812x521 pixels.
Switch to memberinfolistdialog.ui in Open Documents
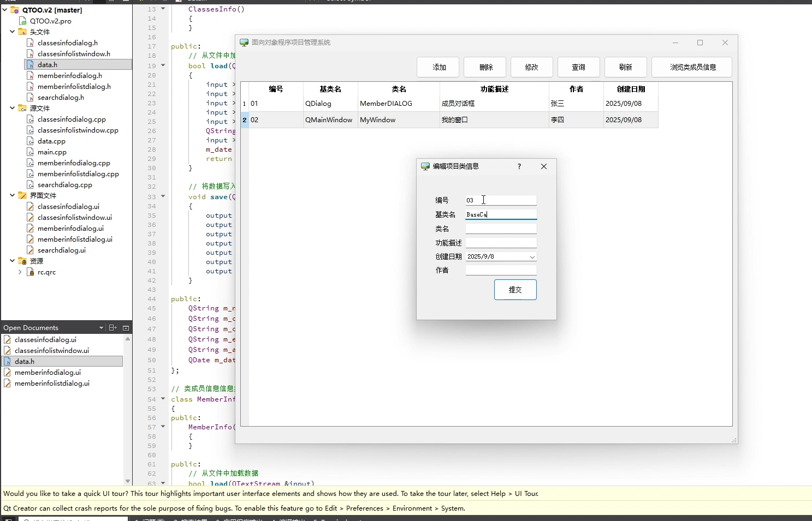coord(52,383)
